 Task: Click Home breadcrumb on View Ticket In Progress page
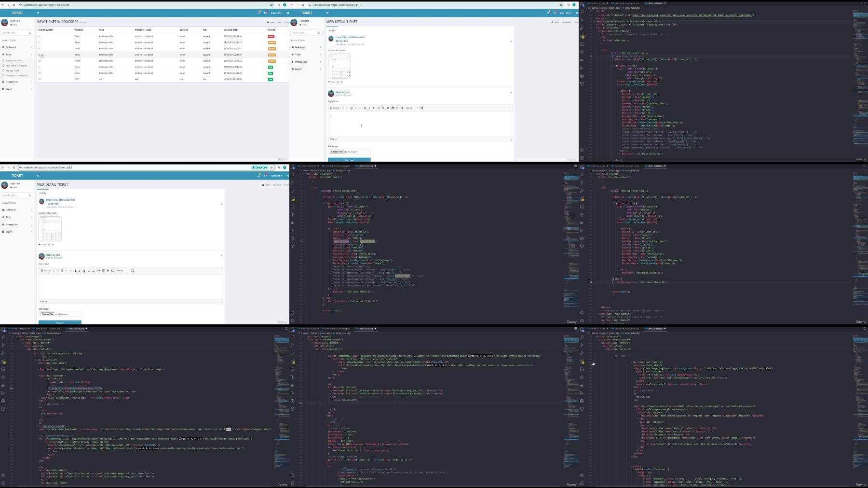pos(271,22)
